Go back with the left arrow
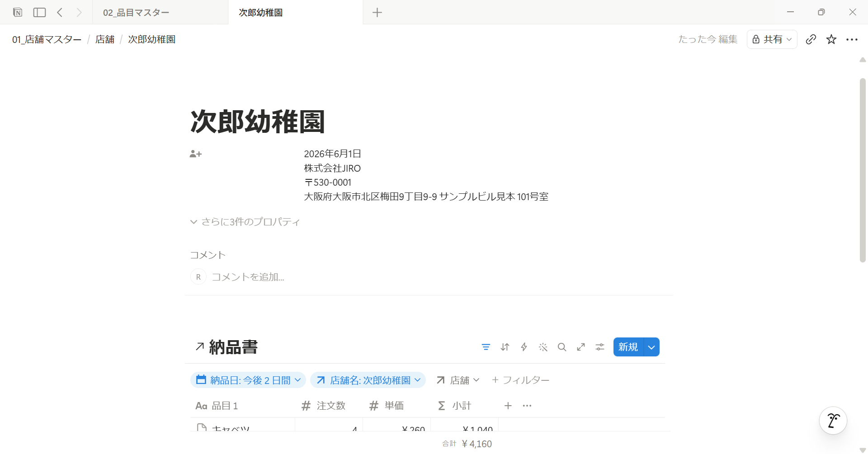 pos(60,12)
